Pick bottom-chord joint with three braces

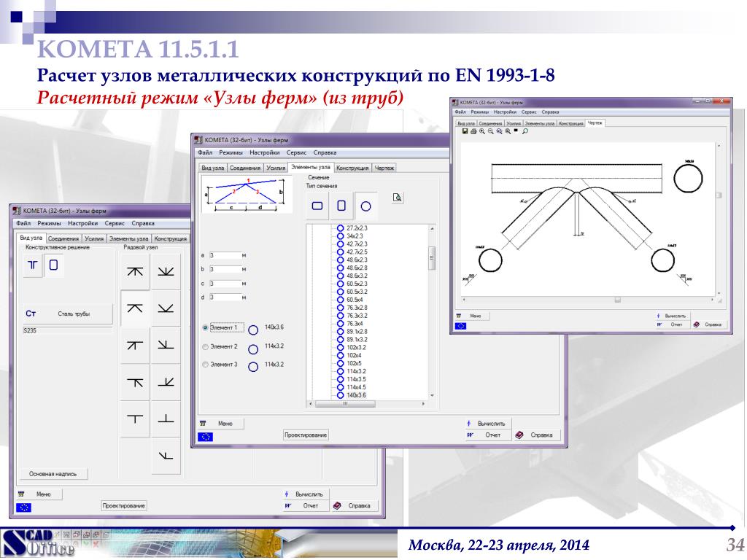click(166, 271)
